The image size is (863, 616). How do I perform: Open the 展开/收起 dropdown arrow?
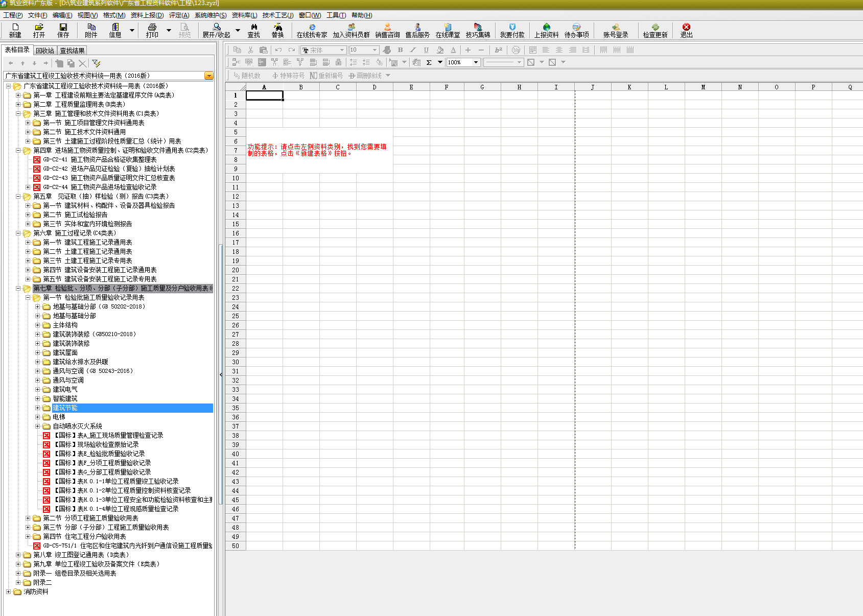pyautogui.click(x=238, y=30)
